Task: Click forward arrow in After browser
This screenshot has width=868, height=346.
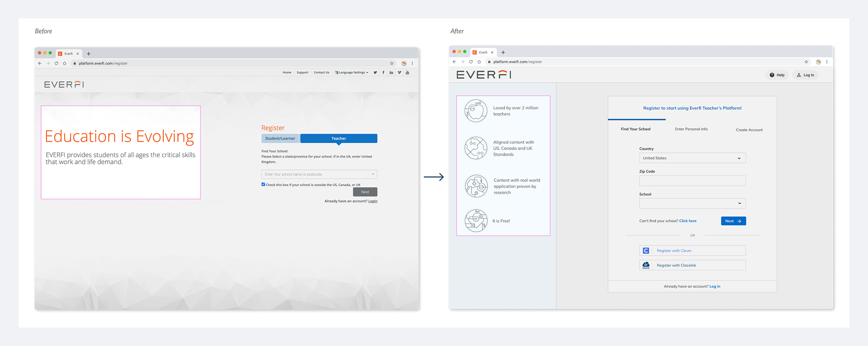Action: click(x=462, y=62)
